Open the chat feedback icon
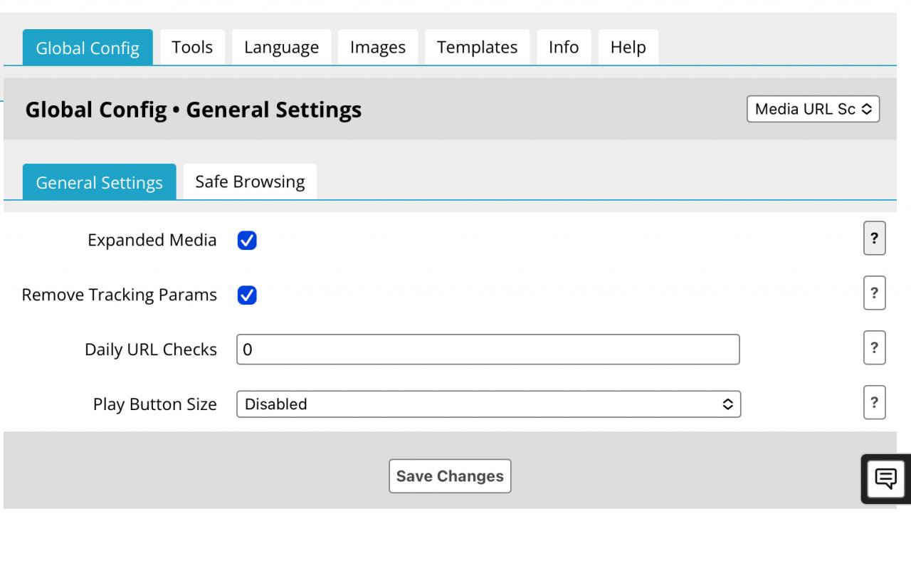This screenshot has width=911, height=588. point(885,478)
